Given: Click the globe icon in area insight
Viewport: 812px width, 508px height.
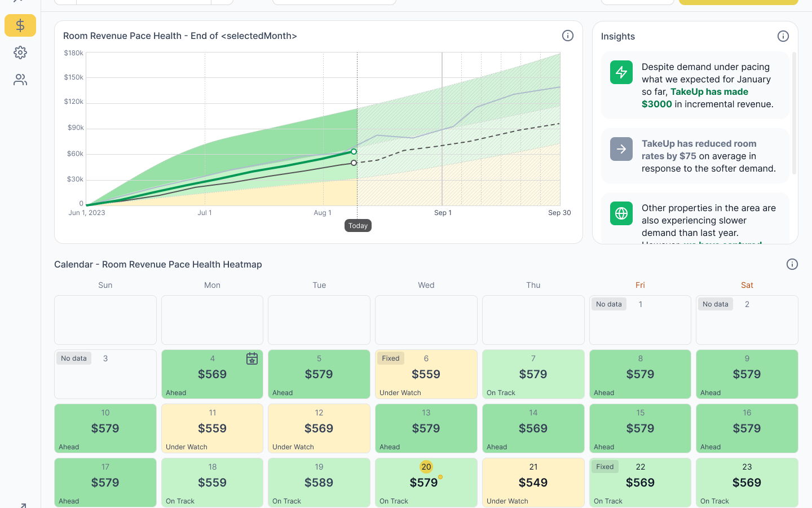Looking at the screenshot, I should click(621, 213).
